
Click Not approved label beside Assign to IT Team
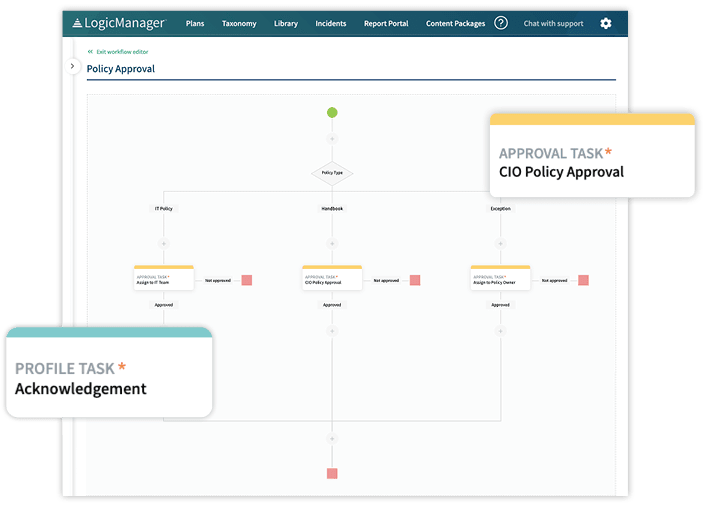[218, 281]
